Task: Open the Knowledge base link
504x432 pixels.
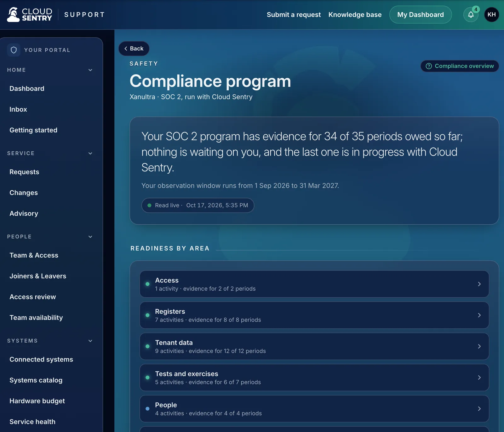Action: click(x=355, y=14)
